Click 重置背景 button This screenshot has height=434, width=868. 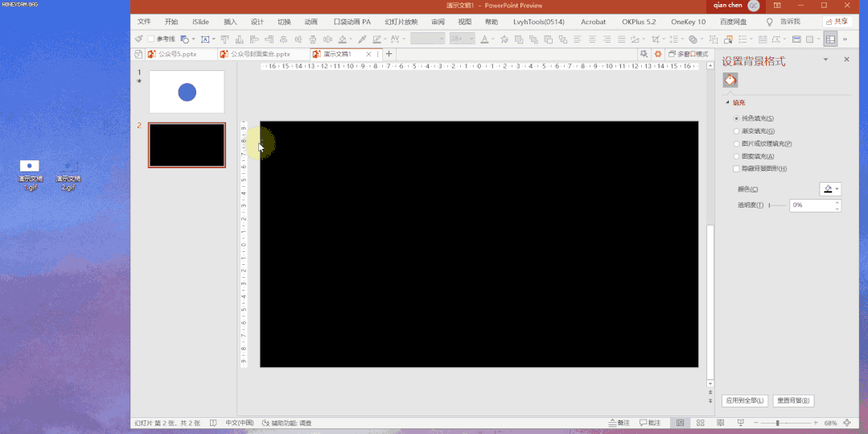793,400
